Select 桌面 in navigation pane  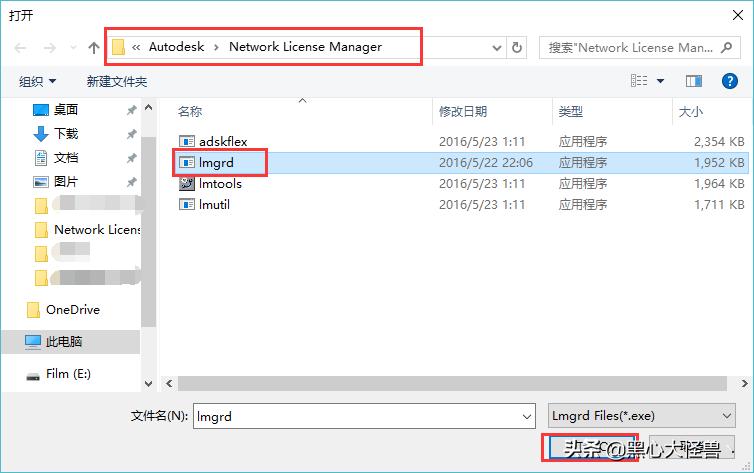click(x=66, y=110)
